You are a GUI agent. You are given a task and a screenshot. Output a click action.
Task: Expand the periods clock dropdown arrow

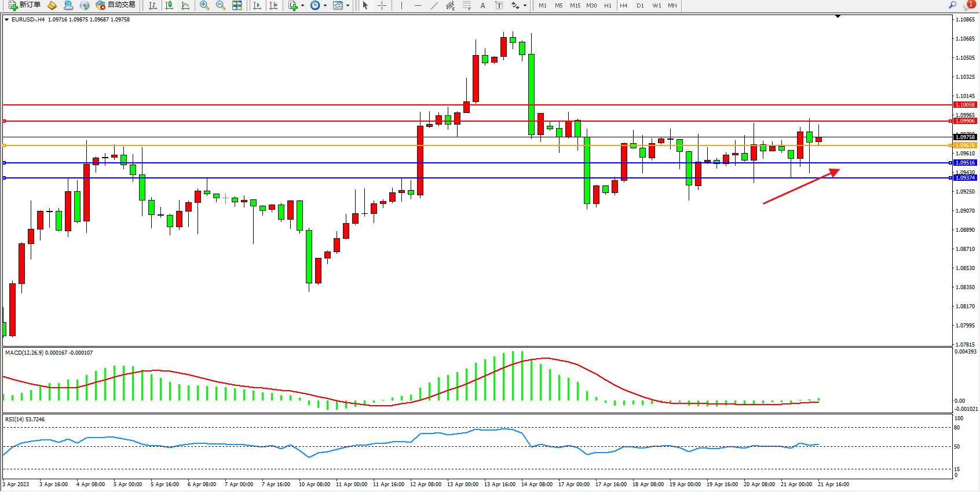(x=325, y=6)
